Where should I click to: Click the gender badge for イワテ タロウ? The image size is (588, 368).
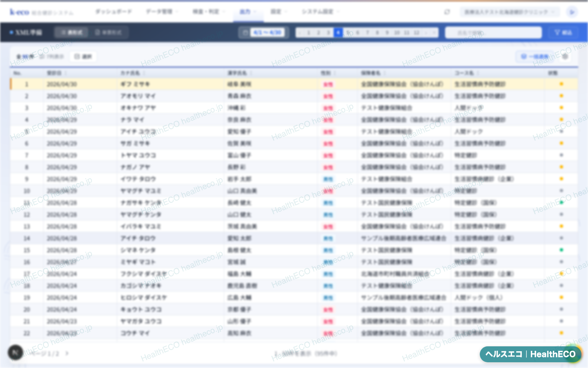pyautogui.click(x=328, y=179)
